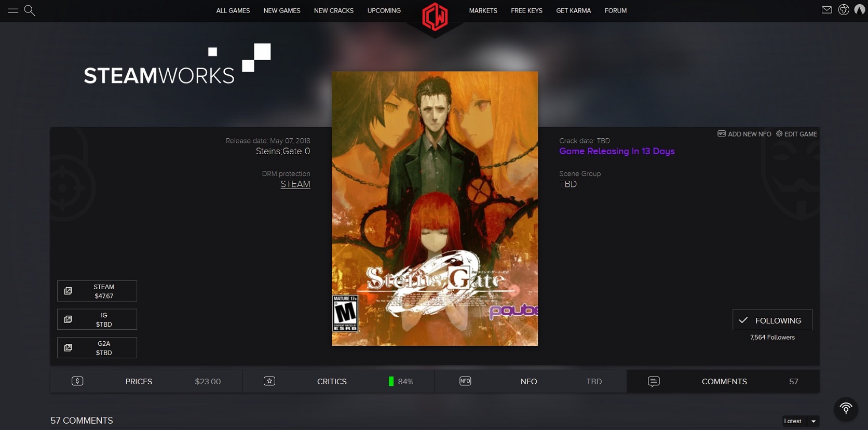Viewport: 868px width, 430px height.
Task: Open the All Games menu
Action: tap(233, 10)
